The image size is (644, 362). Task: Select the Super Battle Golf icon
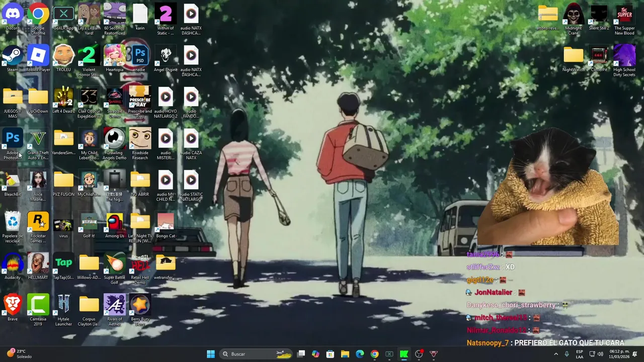pyautogui.click(x=115, y=269)
